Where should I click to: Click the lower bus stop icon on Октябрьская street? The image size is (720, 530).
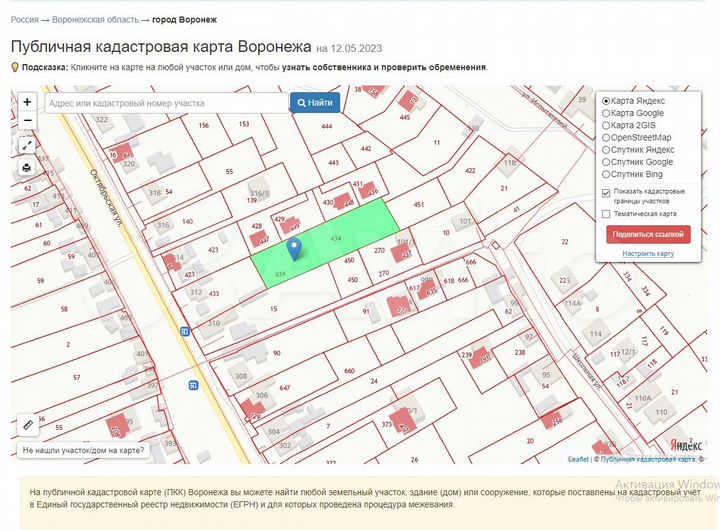click(x=193, y=385)
